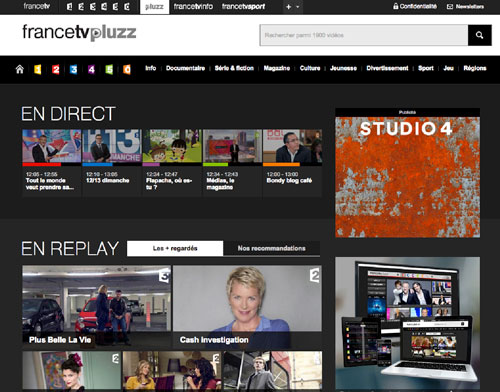This screenshot has width=500, height=392.
Task: Open the replay thumbnail of the woman with a red flower in her hair
Action: [x=72, y=371]
